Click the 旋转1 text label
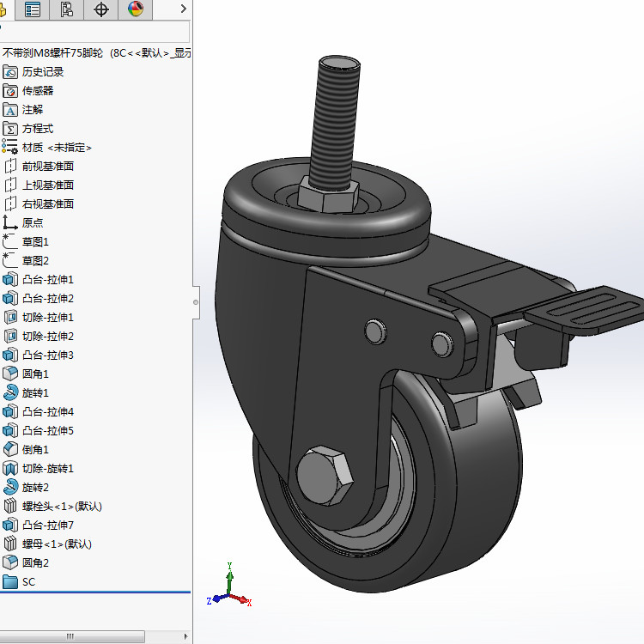Image resolution: width=644 pixels, height=644 pixels. tap(35, 393)
